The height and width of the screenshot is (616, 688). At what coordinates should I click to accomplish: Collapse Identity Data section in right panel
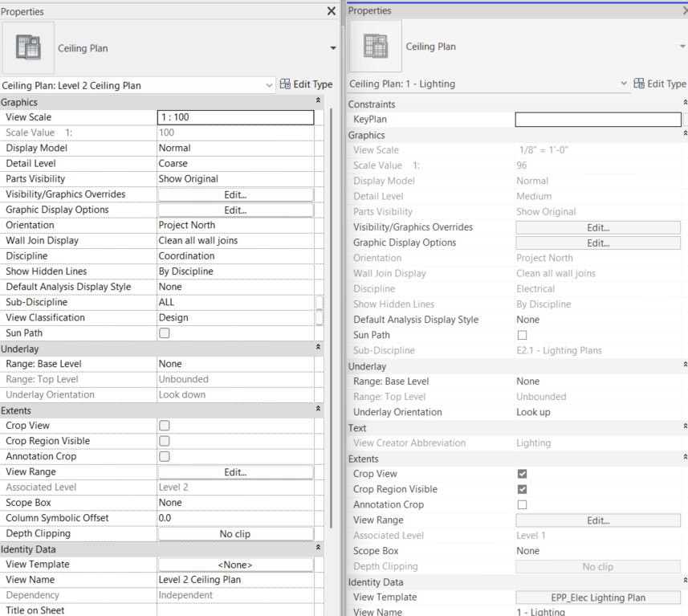[685, 581]
